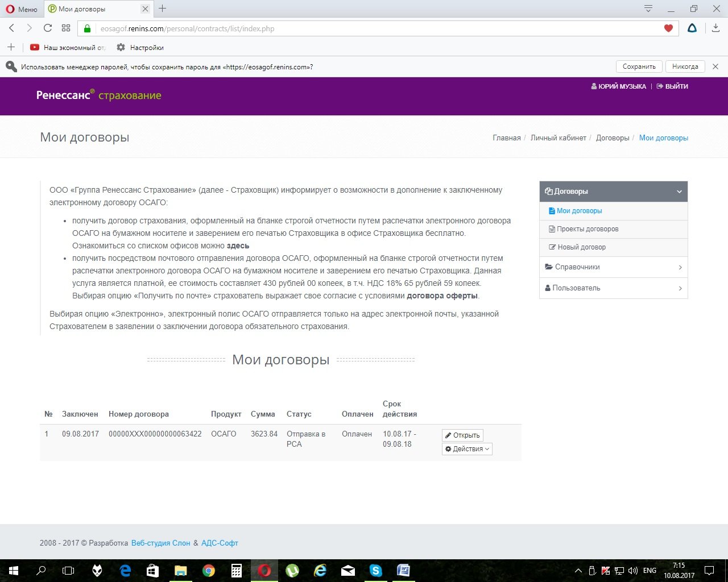Select 'Мои договоры' in the sidebar
Screen dimensions: 728x582
coord(613,211)
